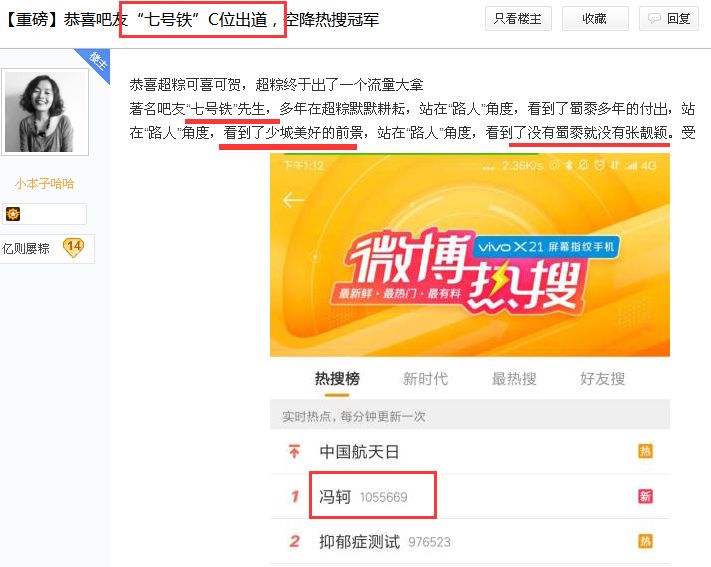Open the poster's avatar photo
The height and width of the screenshot is (567, 711).
click(x=45, y=112)
